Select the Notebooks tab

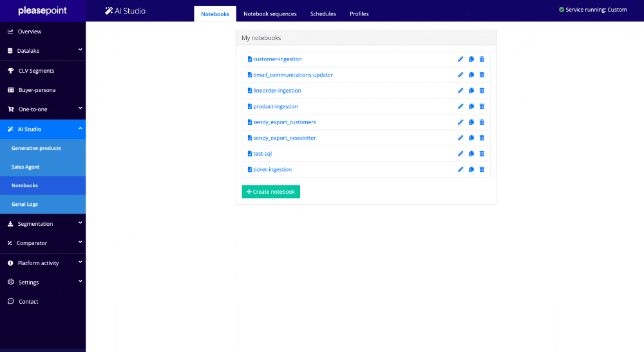click(x=215, y=14)
